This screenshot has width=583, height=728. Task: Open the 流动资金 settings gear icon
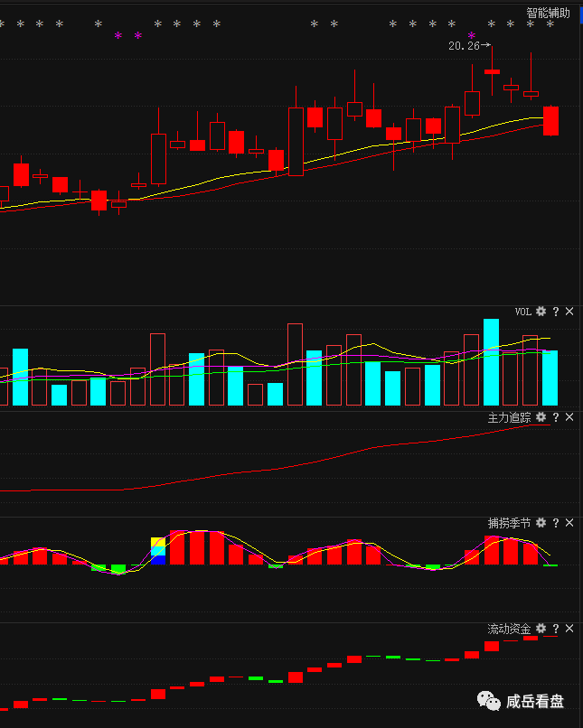click(x=541, y=629)
